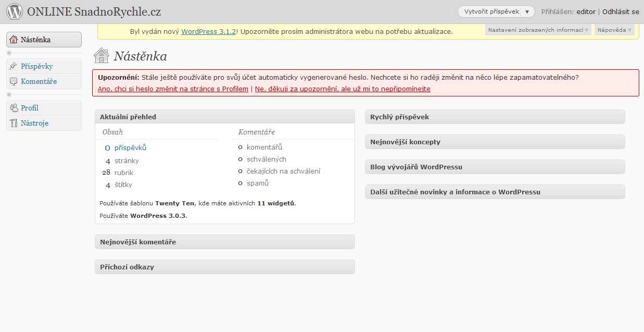Open the WordPress 3.1.2 update link
Screen dimensions: 644x332
[x=209, y=31]
